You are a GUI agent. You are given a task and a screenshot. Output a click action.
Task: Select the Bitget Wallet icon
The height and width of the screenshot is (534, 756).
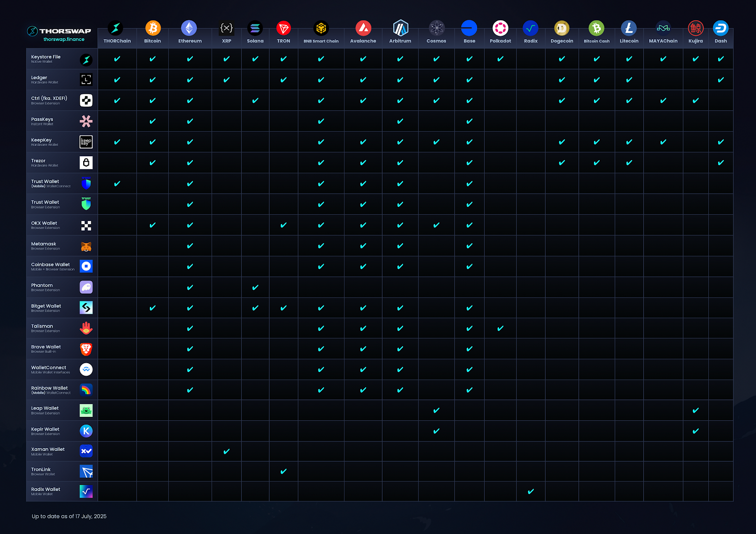[x=86, y=308]
